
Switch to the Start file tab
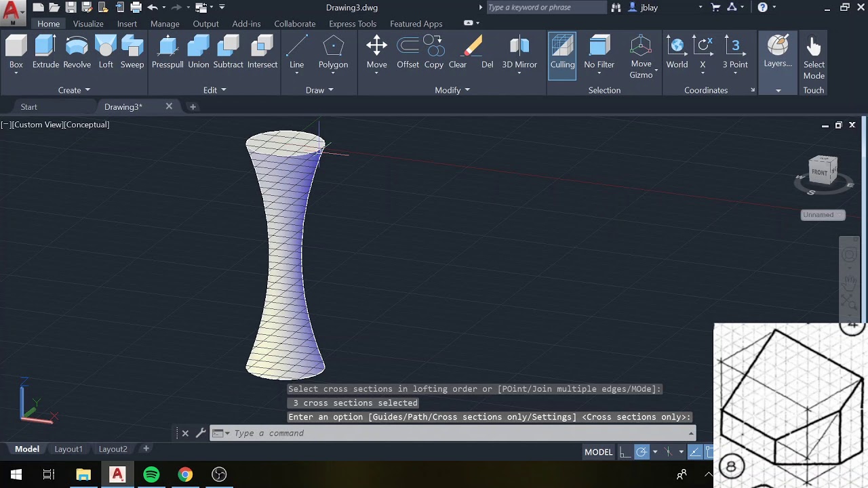[x=29, y=107]
